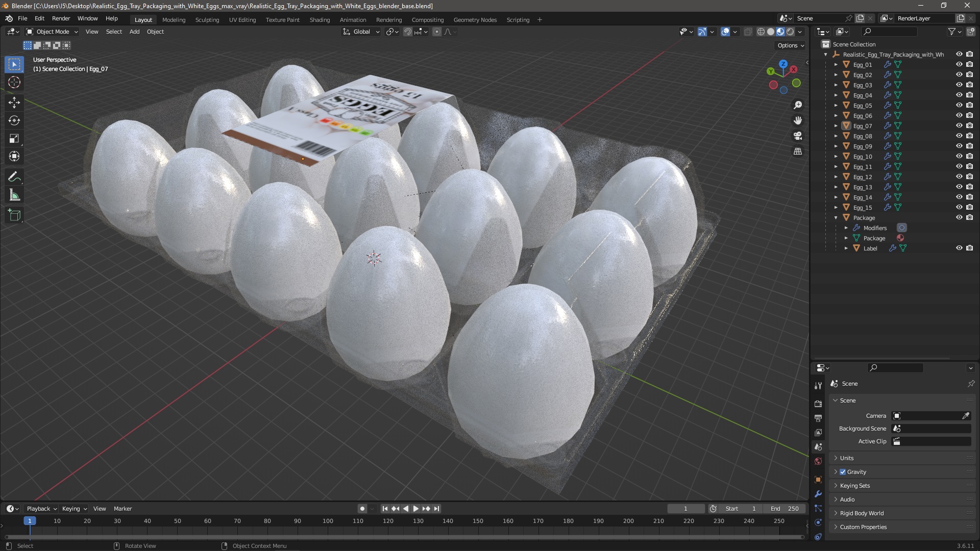Screen dimensions: 980x551
Task: Open the Physics properties tab
Action: pos(818,522)
